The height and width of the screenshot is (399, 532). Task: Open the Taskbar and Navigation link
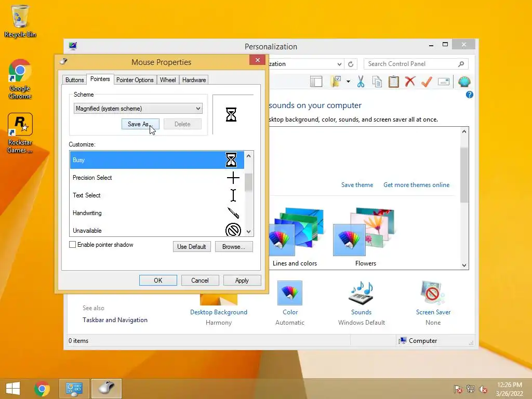pyautogui.click(x=115, y=320)
